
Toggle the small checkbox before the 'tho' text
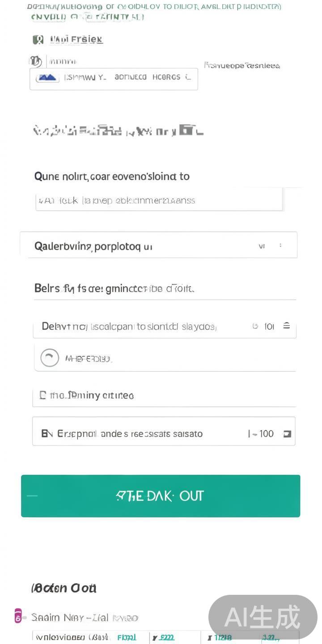tap(43, 395)
